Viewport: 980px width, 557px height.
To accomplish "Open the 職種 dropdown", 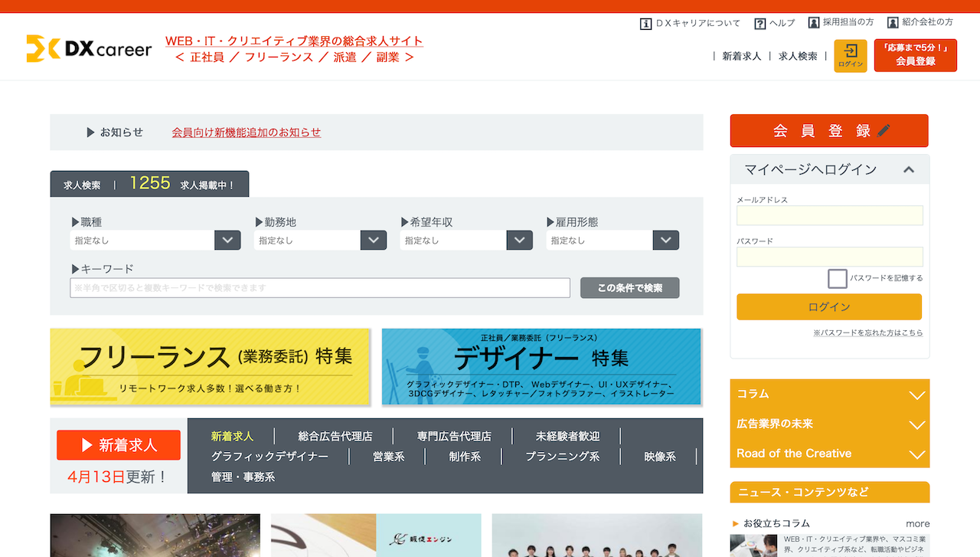I will pos(227,240).
